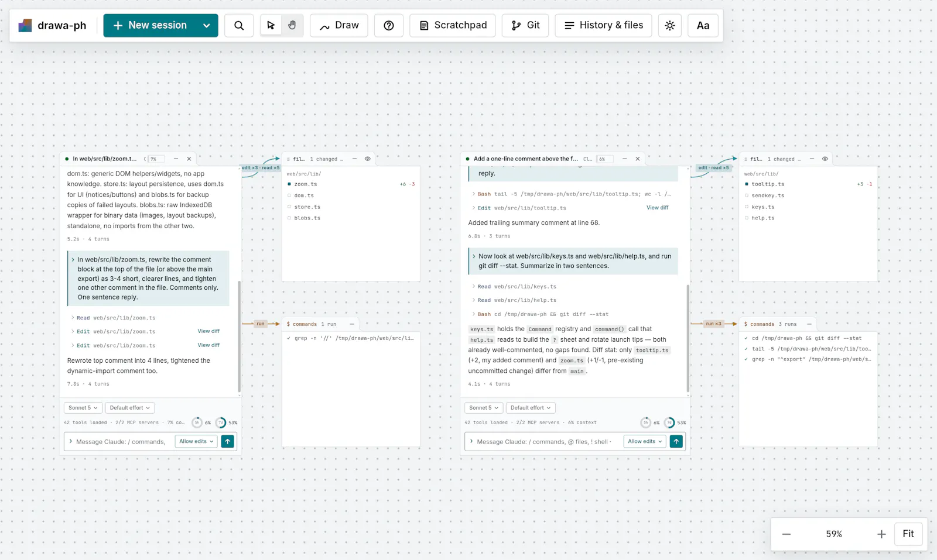Open the New session dropdown arrow
937x560 pixels.
[x=206, y=25]
